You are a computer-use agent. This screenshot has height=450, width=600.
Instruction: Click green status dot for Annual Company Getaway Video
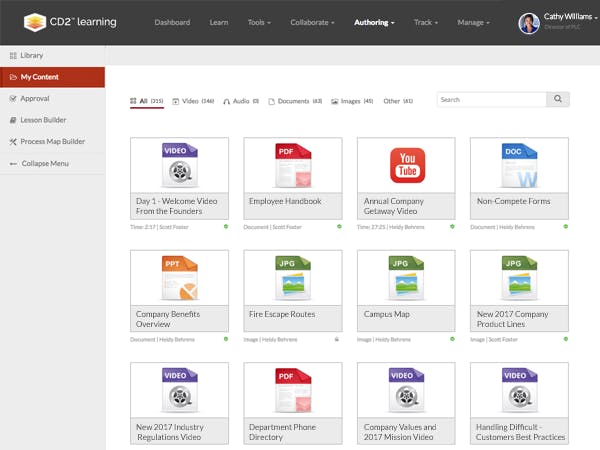tap(452, 227)
